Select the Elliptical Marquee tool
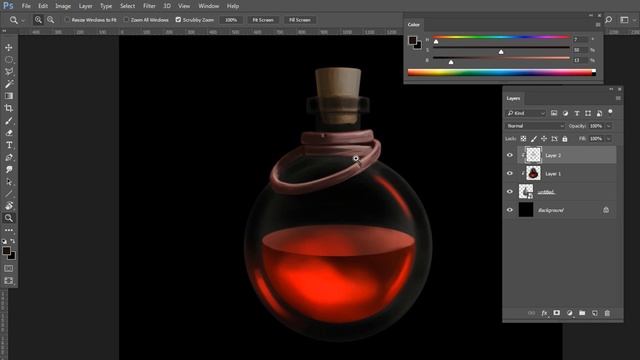The height and width of the screenshot is (360, 640). click(x=9, y=60)
